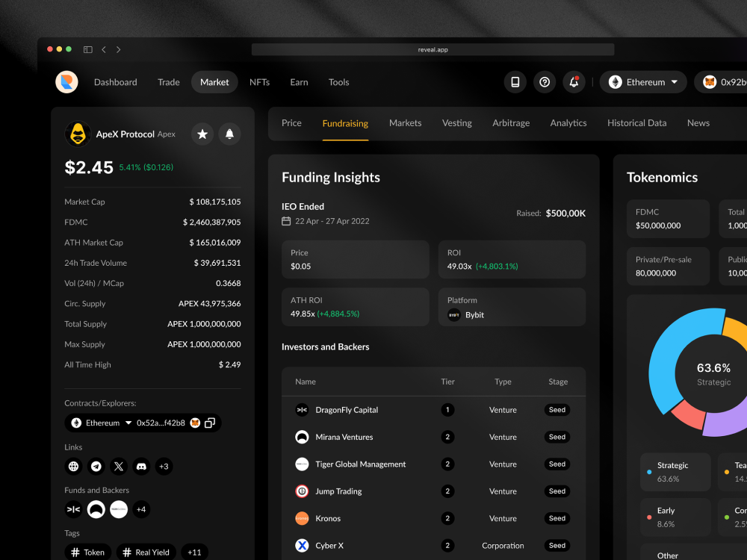This screenshot has width=747, height=560.
Task: Click the Real Yield tag button
Action: click(x=146, y=553)
